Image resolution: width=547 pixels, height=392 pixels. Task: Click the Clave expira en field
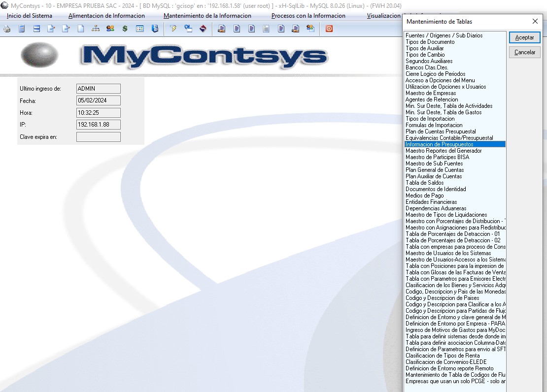click(x=99, y=137)
